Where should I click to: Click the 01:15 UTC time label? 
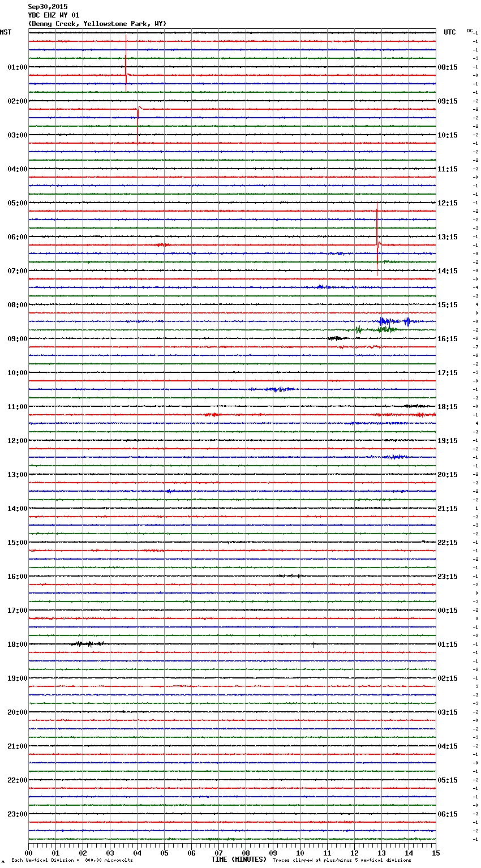(448, 644)
